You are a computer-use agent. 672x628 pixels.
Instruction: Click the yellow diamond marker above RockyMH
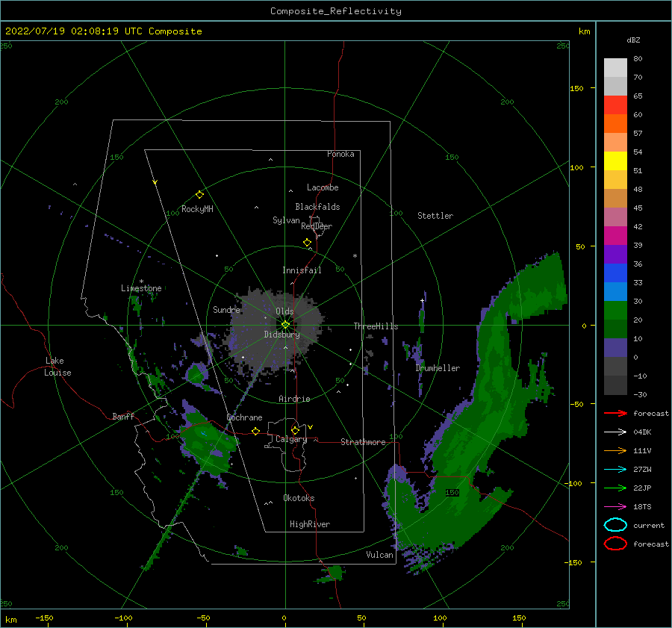199,195
